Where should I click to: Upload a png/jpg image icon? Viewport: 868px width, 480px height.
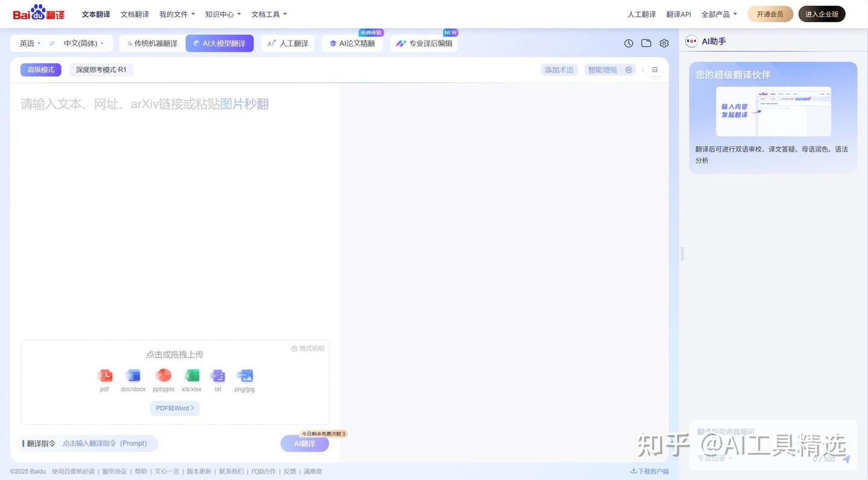245,376
